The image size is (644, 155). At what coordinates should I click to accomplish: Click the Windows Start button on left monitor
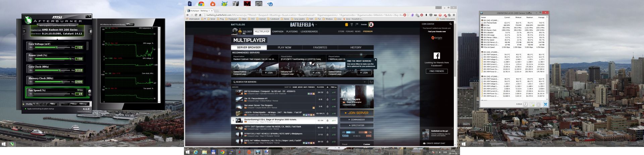[x=4, y=144]
